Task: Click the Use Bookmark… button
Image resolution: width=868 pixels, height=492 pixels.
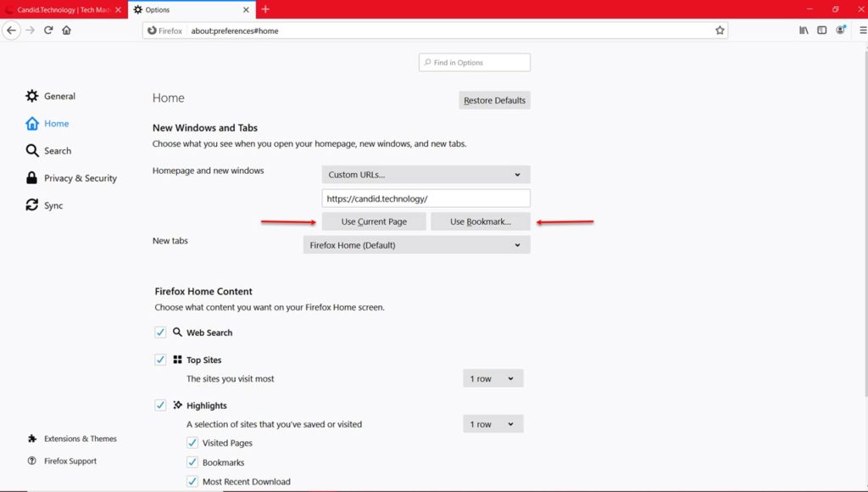Action: tap(481, 221)
